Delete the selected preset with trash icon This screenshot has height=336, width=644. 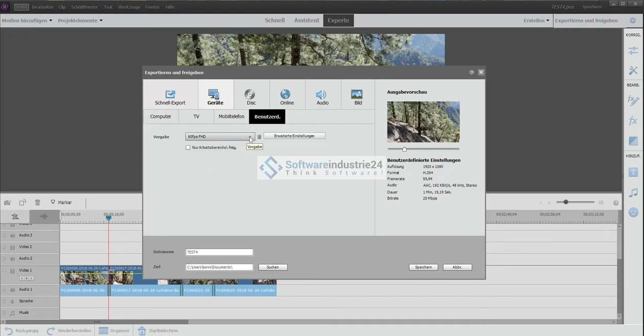tap(259, 137)
